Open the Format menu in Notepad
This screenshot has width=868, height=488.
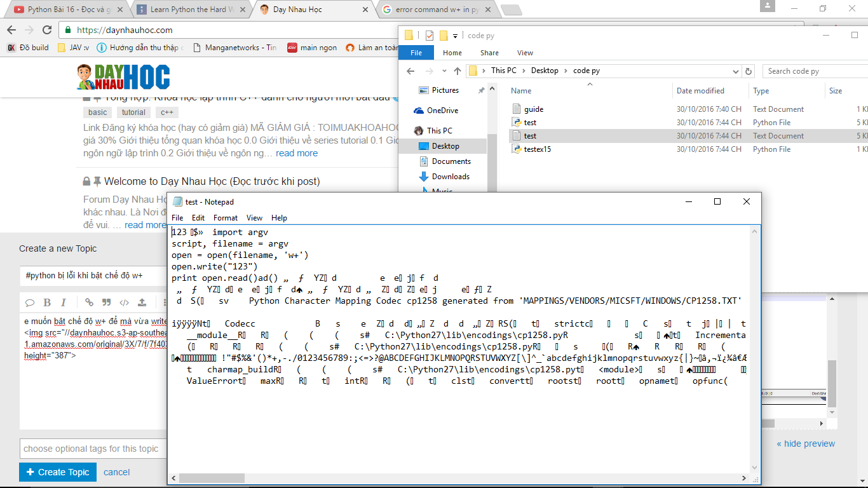226,217
